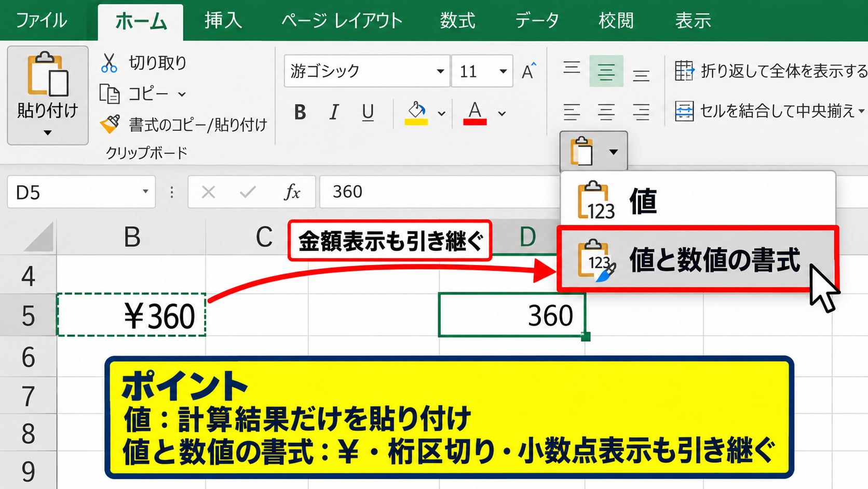Choose 値 in paste options menu
The image size is (868, 489).
click(x=698, y=200)
